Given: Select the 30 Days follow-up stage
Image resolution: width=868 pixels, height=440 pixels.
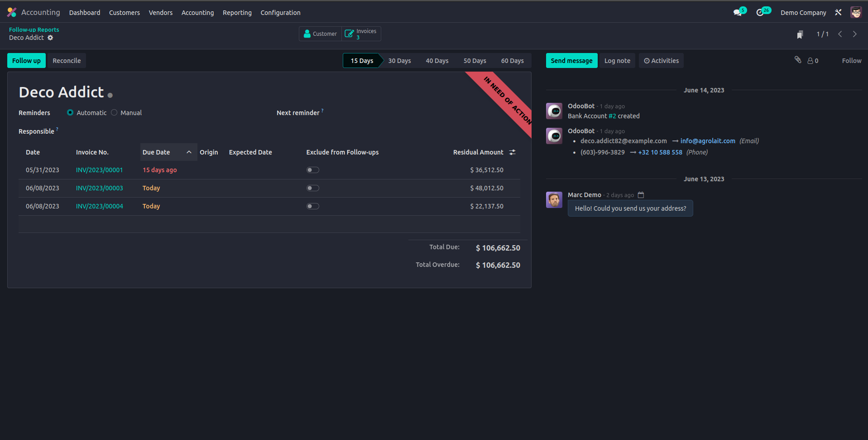Looking at the screenshot, I should coord(399,61).
